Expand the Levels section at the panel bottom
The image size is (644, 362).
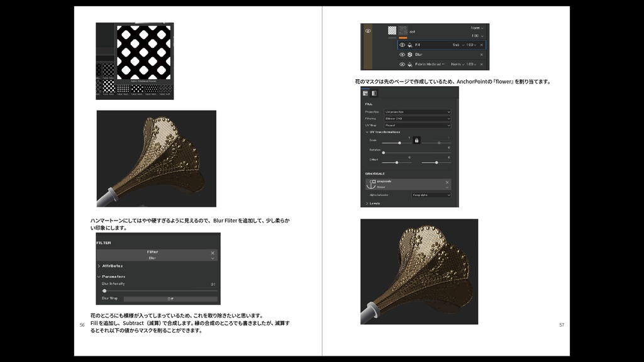click(374, 204)
